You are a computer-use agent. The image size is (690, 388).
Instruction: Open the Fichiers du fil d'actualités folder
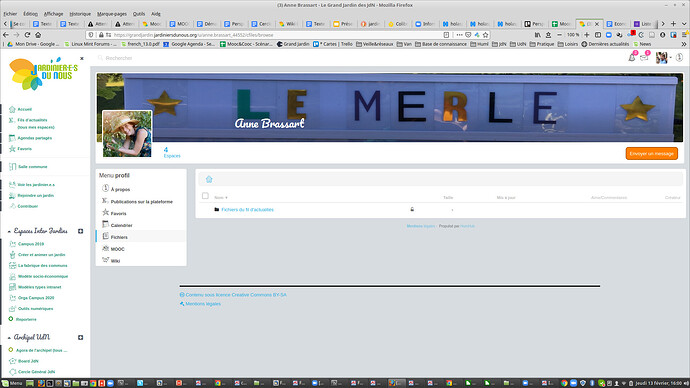click(x=247, y=209)
